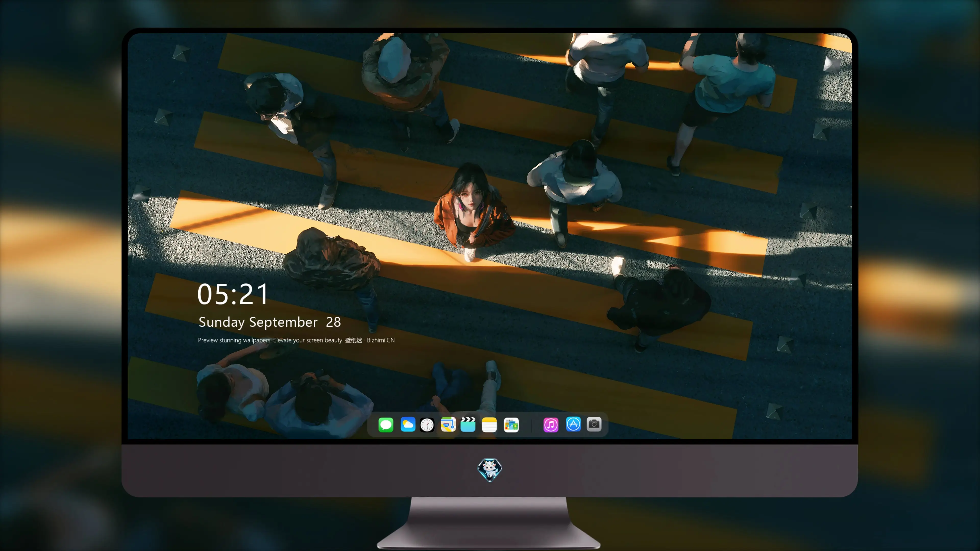The height and width of the screenshot is (551, 980).
Task: Click the Bizhimi.CN link text
Action: pos(381,340)
